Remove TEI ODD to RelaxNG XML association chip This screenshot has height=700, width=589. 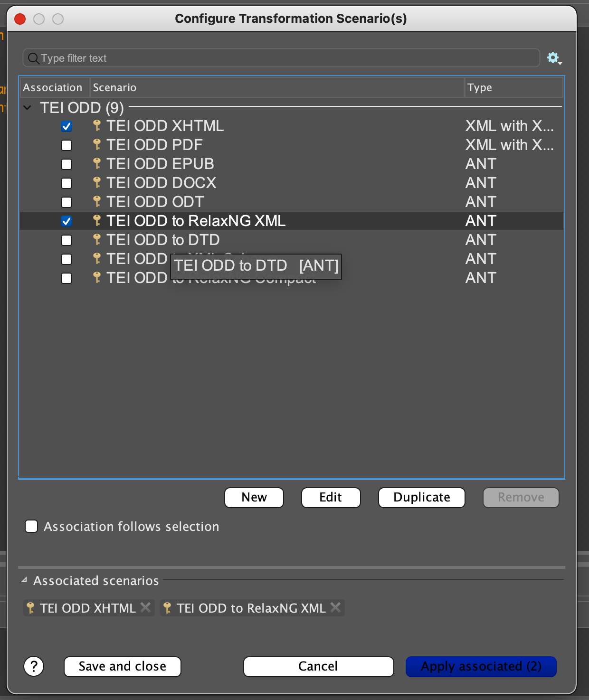[x=335, y=607]
